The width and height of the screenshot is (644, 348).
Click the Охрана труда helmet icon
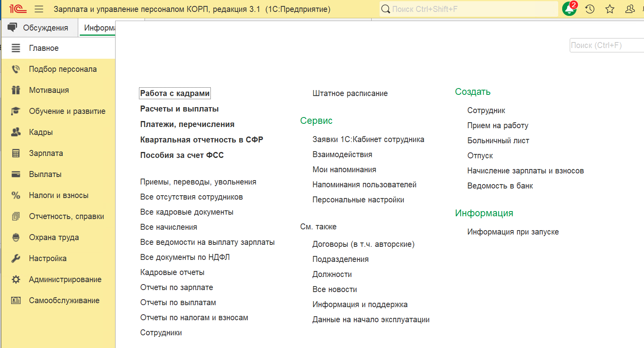tap(16, 237)
